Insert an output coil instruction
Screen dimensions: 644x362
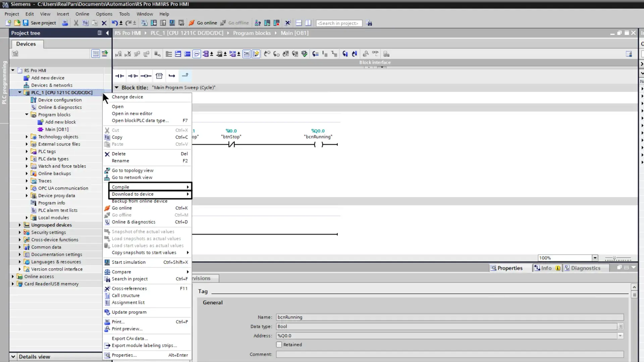point(146,76)
